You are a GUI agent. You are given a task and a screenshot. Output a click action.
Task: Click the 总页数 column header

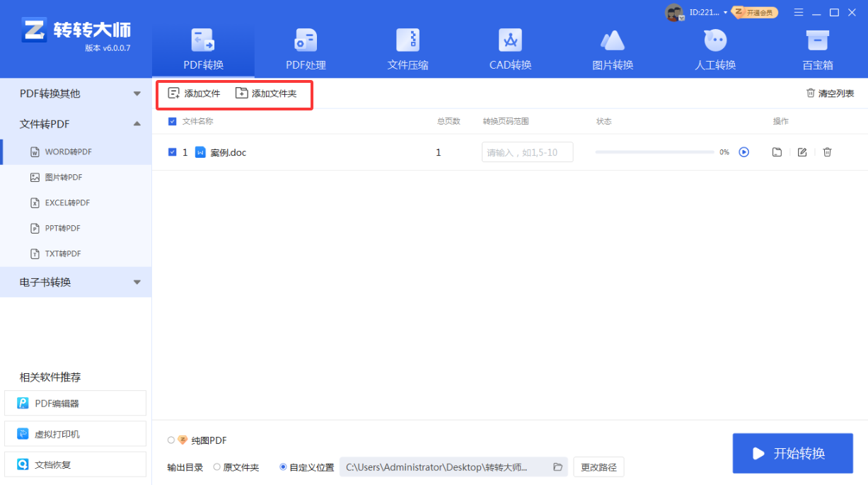[449, 122]
